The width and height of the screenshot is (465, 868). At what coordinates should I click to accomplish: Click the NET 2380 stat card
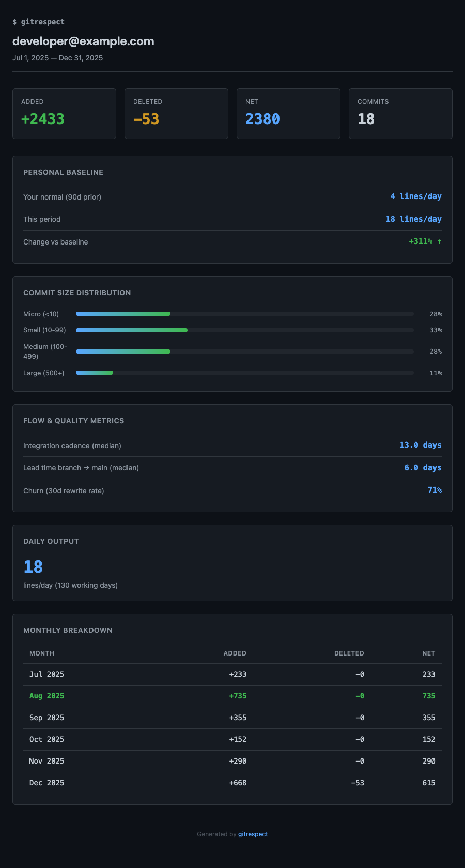point(288,114)
